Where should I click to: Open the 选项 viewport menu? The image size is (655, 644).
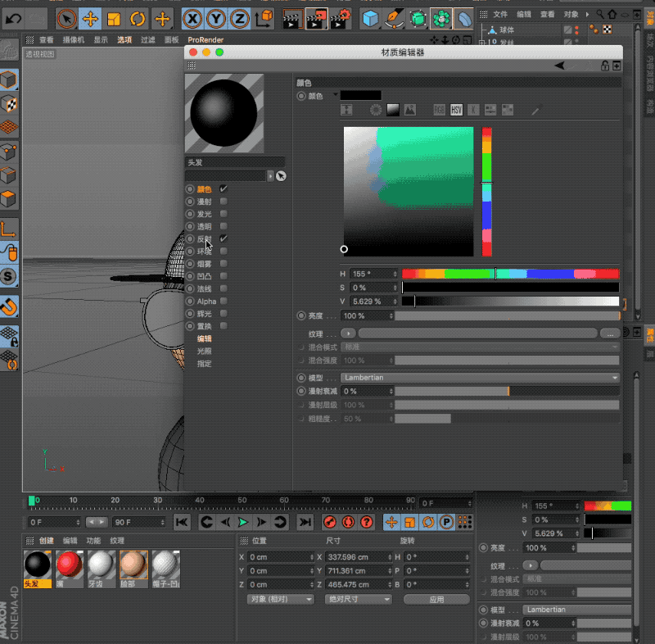coord(124,39)
